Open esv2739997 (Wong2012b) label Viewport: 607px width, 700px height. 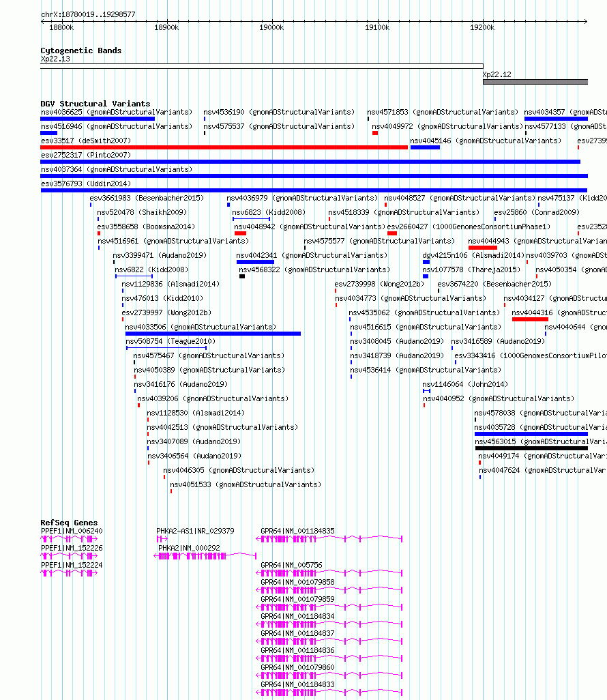[x=166, y=312]
